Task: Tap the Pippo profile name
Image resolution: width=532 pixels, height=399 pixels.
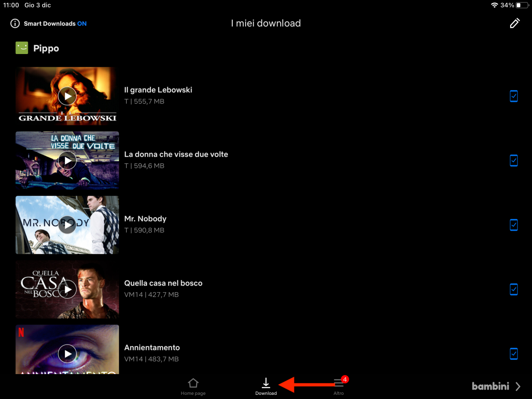Action: click(x=46, y=48)
